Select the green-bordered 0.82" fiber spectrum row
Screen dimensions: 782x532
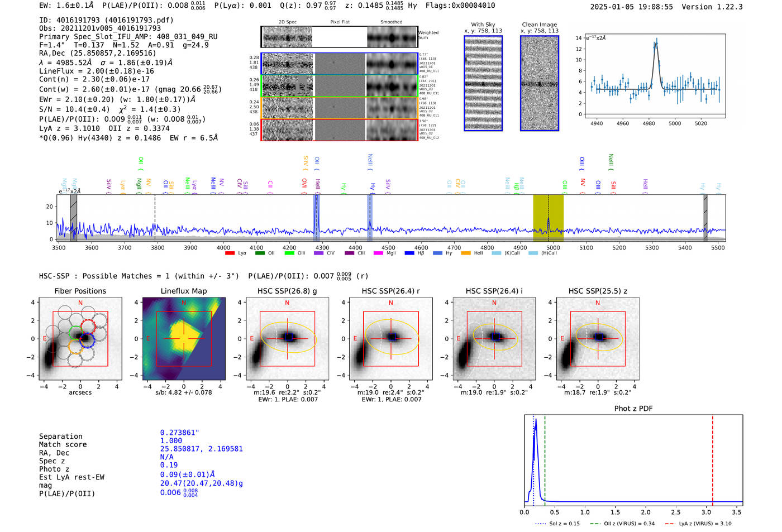[x=340, y=85]
